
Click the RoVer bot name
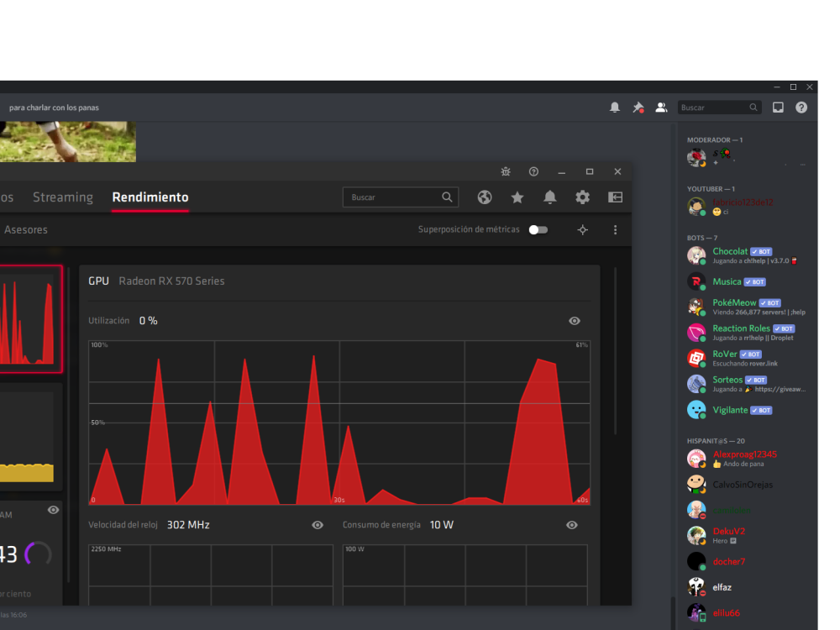(725, 354)
